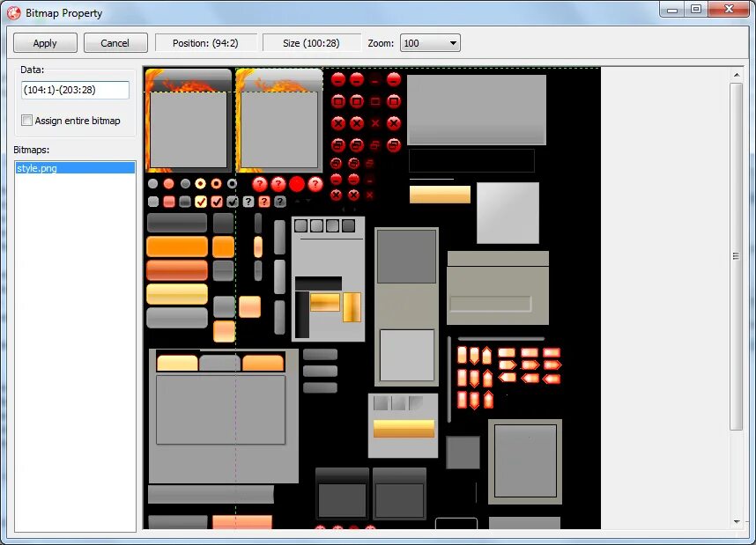The image size is (756, 545).
Task: Click the Bitmaps: label
Action: coord(32,150)
